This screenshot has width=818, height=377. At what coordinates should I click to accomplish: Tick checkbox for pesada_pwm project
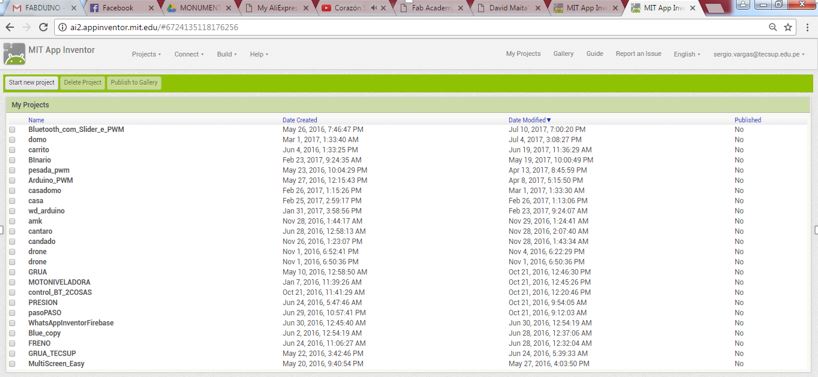pos(12,170)
